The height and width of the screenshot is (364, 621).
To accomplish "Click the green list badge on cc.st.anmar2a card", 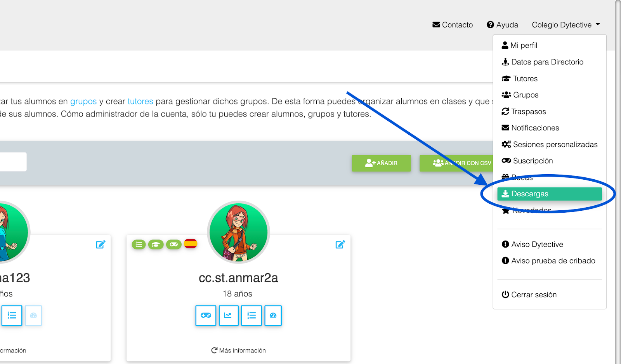I will coord(139,244).
